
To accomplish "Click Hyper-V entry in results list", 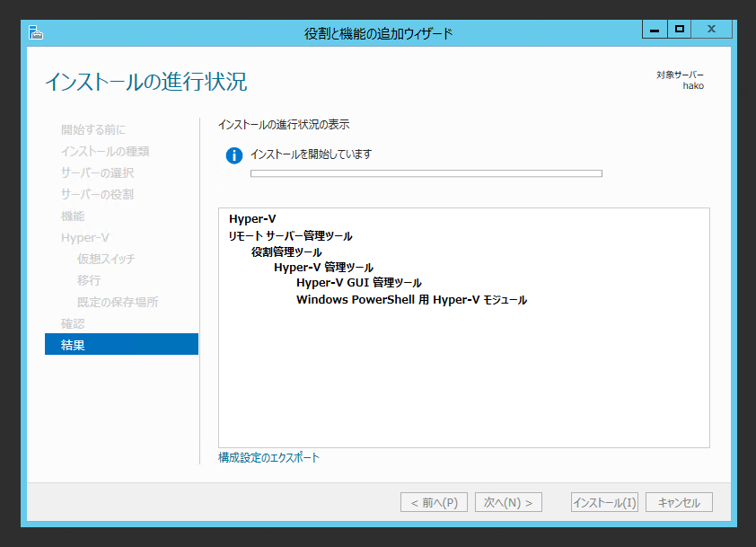I will pyautogui.click(x=252, y=218).
